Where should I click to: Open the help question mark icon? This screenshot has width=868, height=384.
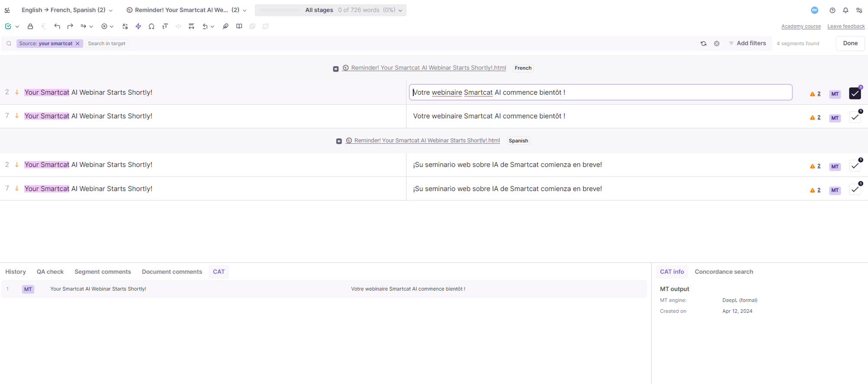pos(832,10)
